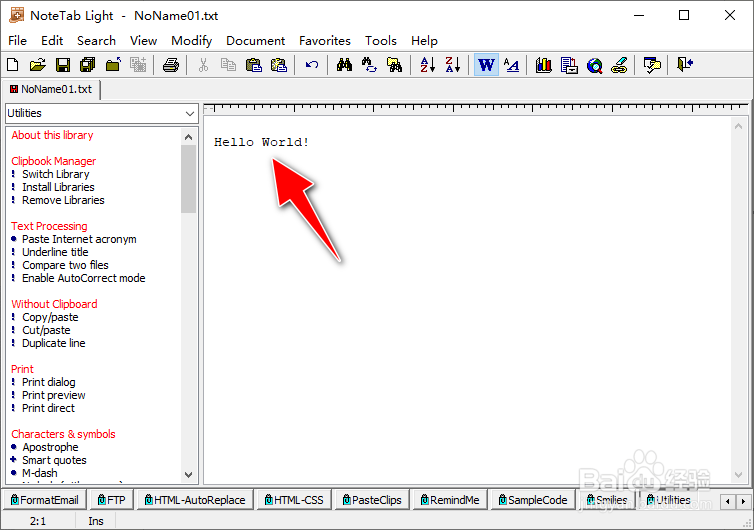Toggle word wrap with the W icon

click(x=486, y=64)
